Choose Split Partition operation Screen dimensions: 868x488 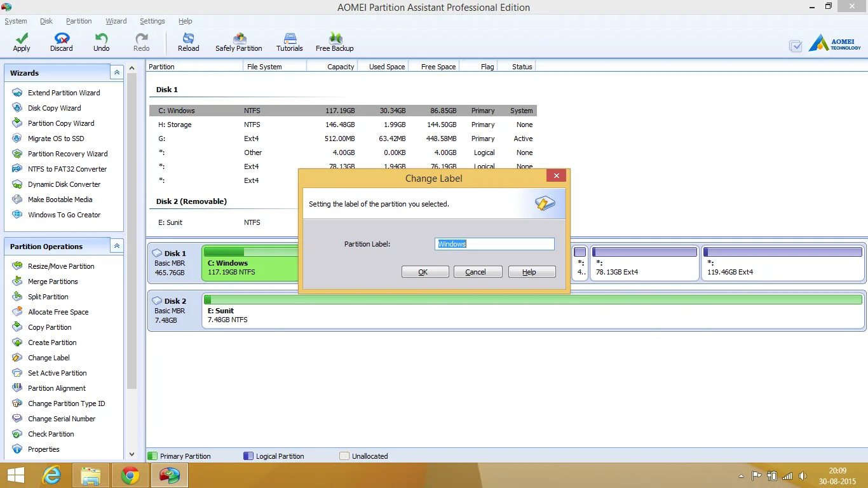point(48,297)
